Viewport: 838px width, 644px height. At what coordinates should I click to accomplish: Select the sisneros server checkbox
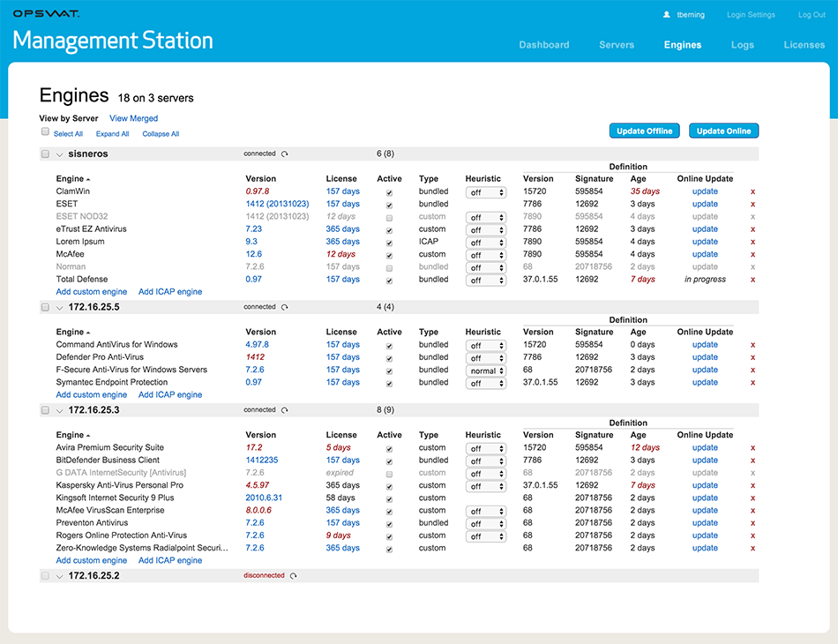coord(45,154)
